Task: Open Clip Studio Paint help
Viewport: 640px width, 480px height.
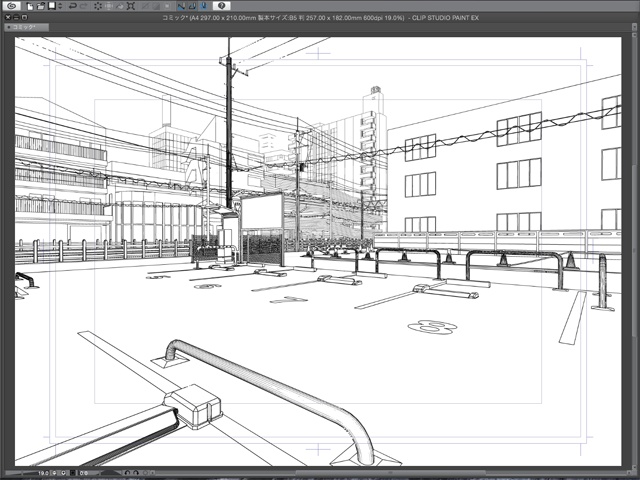Action: tap(222, 6)
